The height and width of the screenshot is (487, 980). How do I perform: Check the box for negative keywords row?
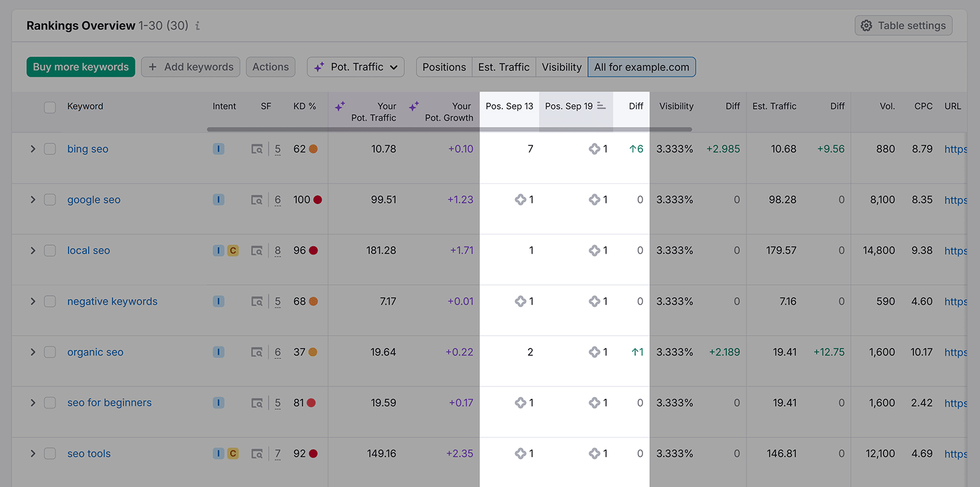click(50, 301)
